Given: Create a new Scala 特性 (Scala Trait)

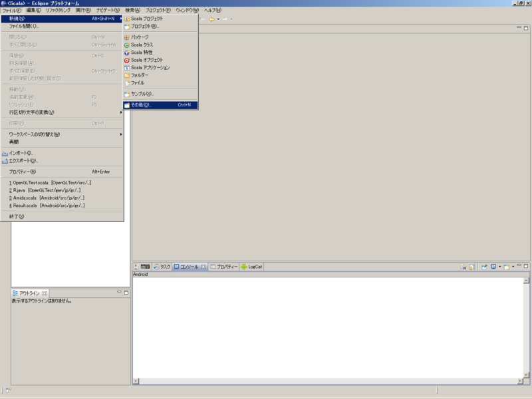Looking at the screenshot, I should 145,52.
